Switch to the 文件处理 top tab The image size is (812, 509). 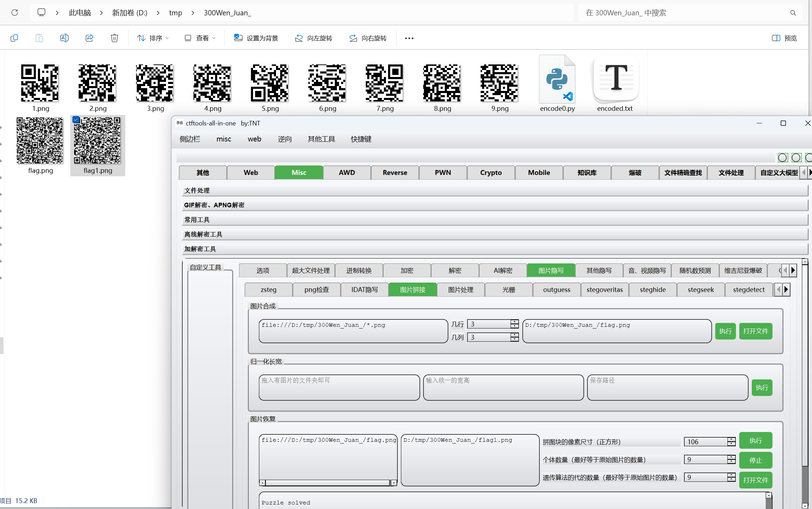click(x=731, y=172)
